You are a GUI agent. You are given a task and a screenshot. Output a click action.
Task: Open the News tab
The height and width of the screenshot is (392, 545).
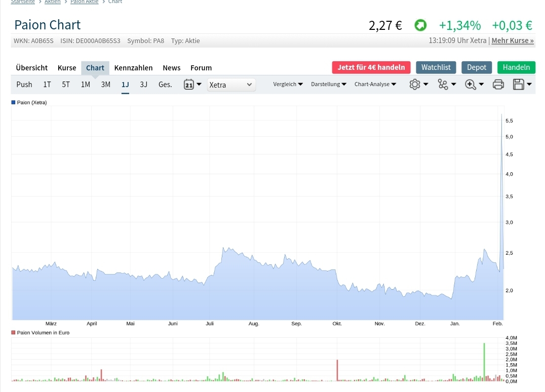[172, 68]
